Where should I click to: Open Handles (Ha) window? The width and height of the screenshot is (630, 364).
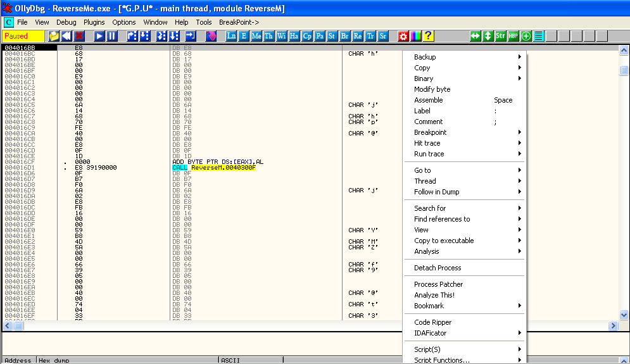click(x=294, y=36)
